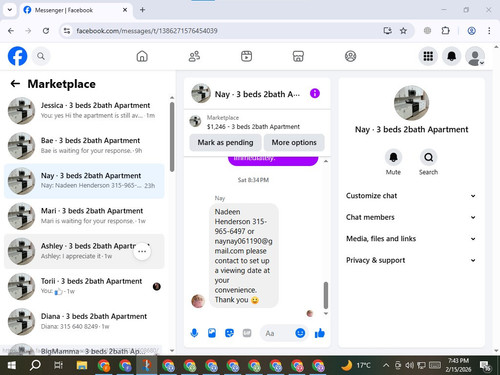The height and width of the screenshot is (375, 500).
Task: Click the Nay chat header title
Action: 257,94
